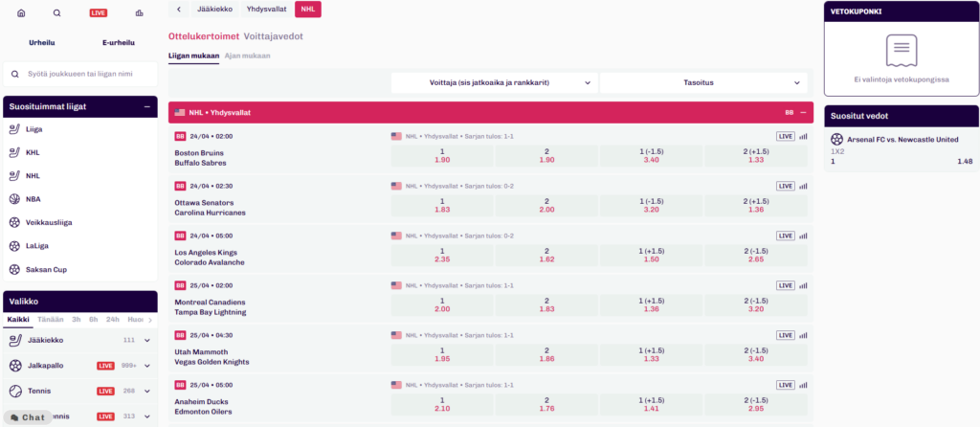
Task: Open the Chat button
Action: (28, 417)
